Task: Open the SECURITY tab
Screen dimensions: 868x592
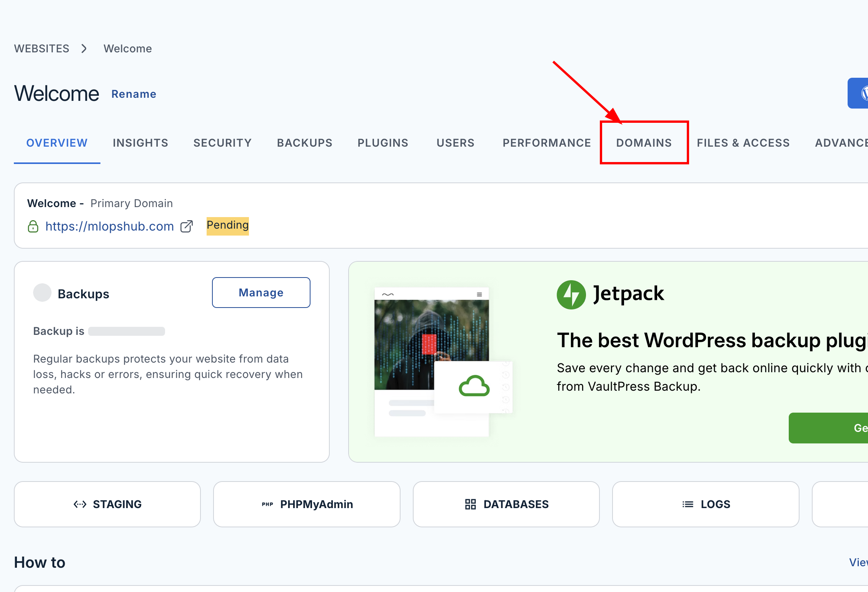Action: (222, 143)
